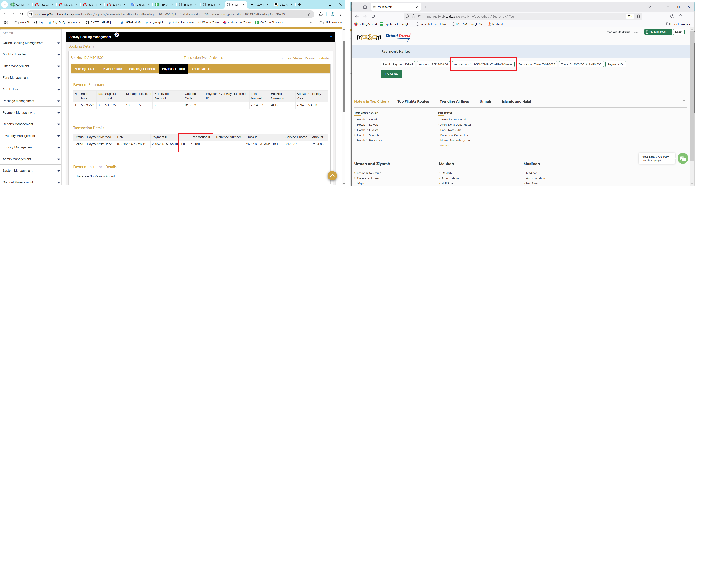Screen dimensions: 702x588
Task: Click the help question mark icon
Action: [x=117, y=35]
